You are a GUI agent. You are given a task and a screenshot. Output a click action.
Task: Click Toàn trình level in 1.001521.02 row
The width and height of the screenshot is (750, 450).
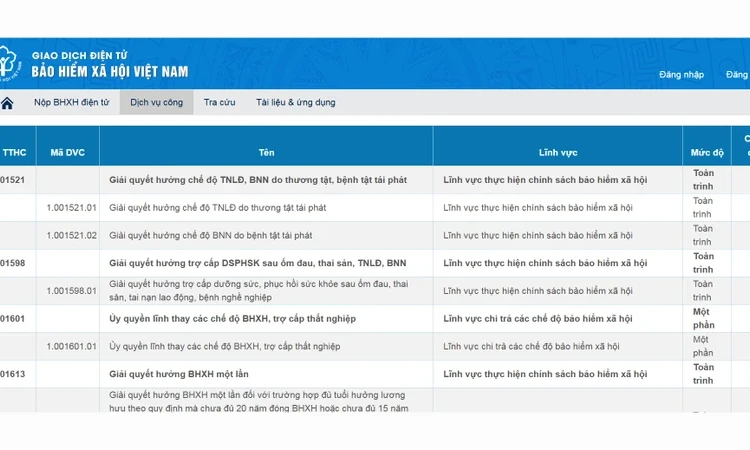tap(703, 235)
